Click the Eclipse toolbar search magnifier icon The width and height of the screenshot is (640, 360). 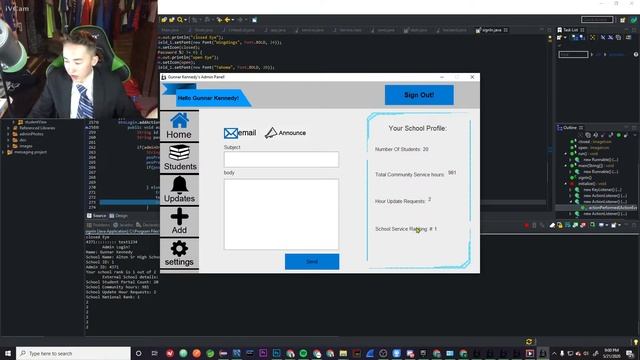pos(180,20)
